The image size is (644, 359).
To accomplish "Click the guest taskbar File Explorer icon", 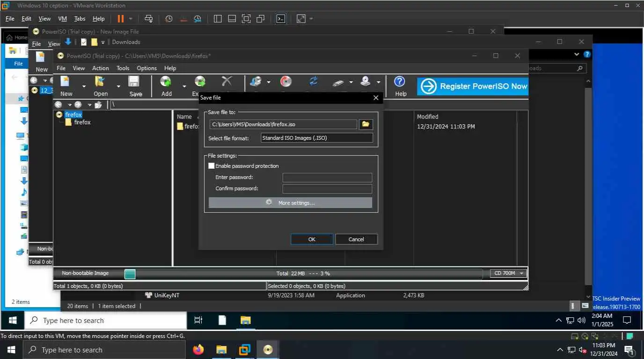I will click(x=245, y=320).
